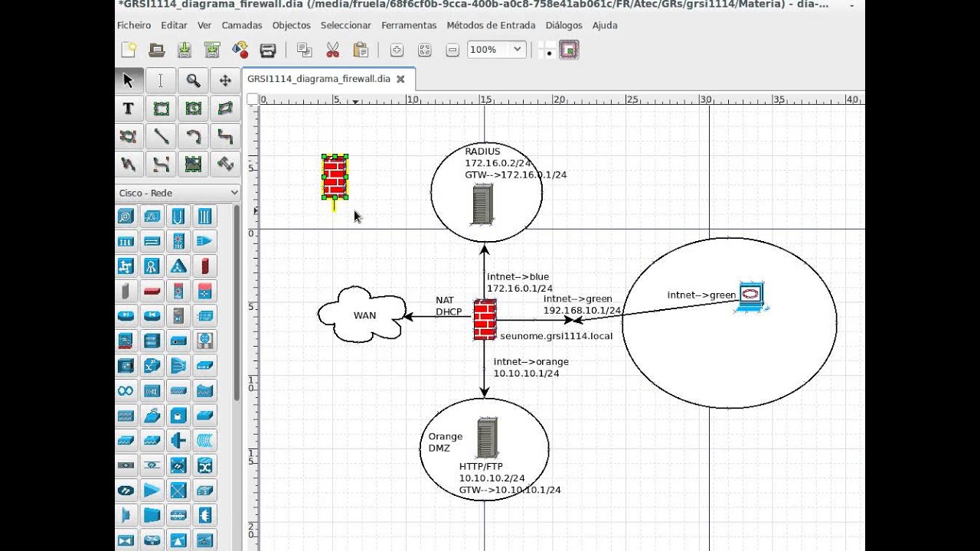This screenshot has height=551, width=980.
Task: Click the zoom best fit icon
Action: click(425, 50)
